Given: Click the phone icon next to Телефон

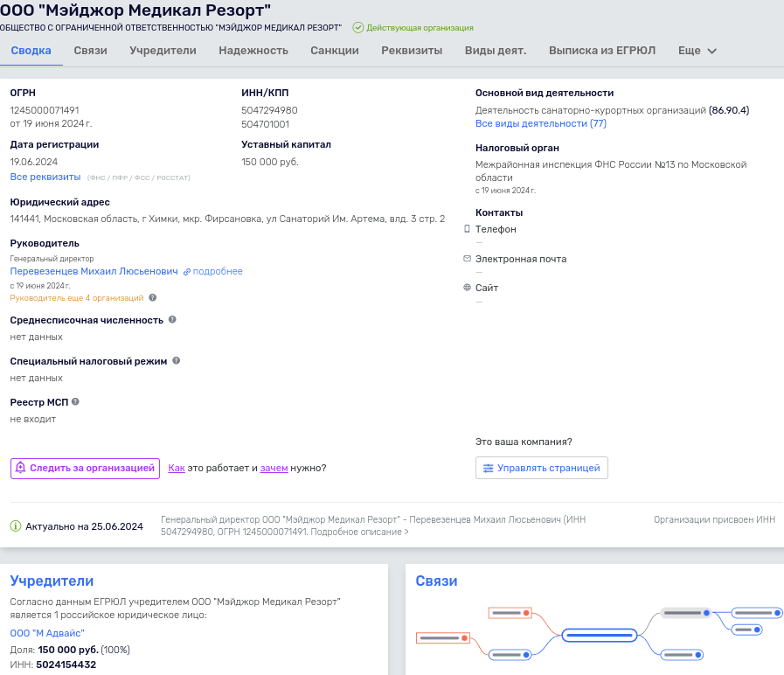Looking at the screenshot, I should coord(467,229).
